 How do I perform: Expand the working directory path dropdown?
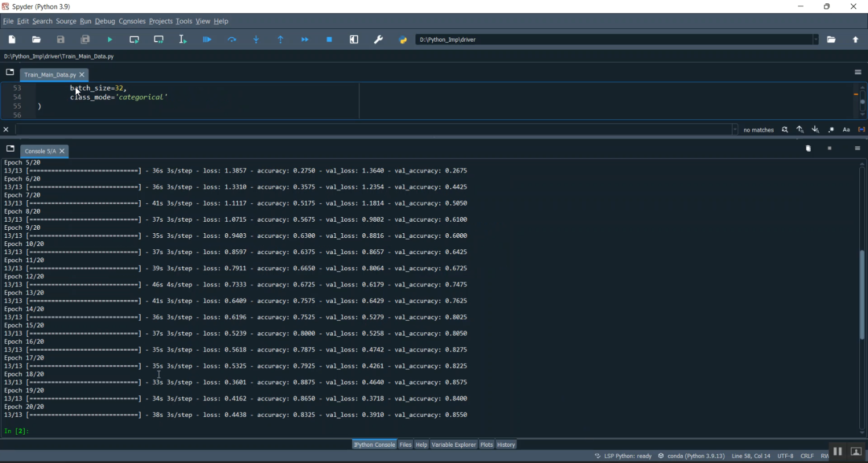[816, 39]
